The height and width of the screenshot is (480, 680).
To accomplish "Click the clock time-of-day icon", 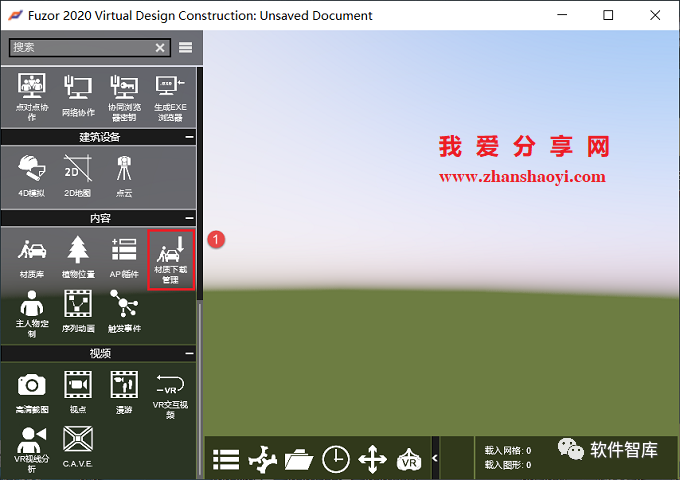I will pyautogui.click(x=336, y=459).
